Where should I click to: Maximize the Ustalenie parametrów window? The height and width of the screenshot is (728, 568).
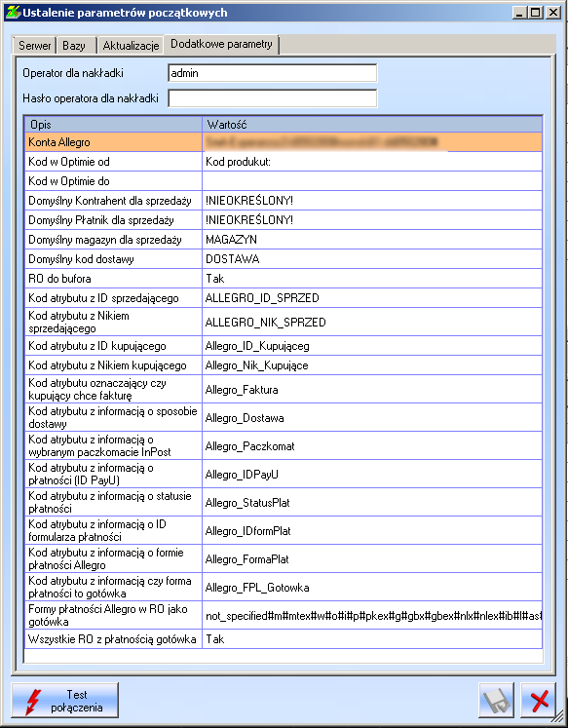click(536, 13)
